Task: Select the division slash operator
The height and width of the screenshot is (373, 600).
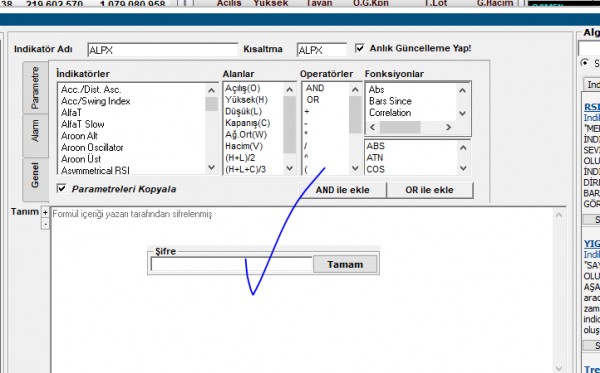Action: pos(306,146)
